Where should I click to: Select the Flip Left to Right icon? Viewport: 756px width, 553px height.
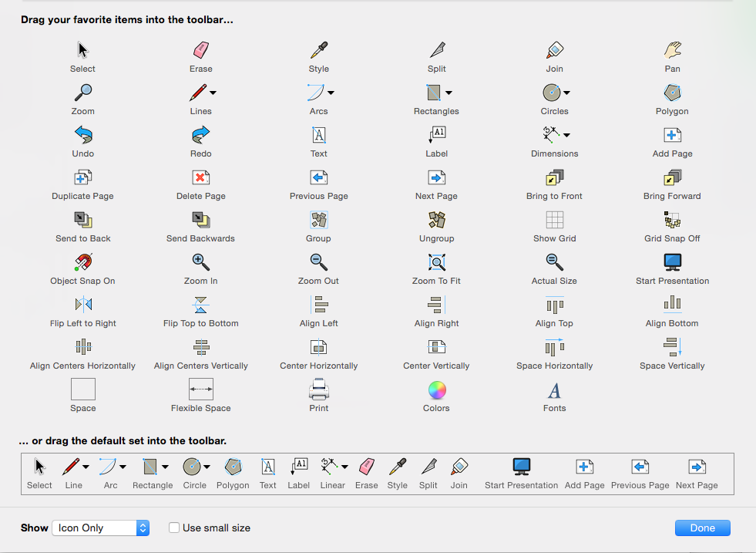tap(83, 305)
